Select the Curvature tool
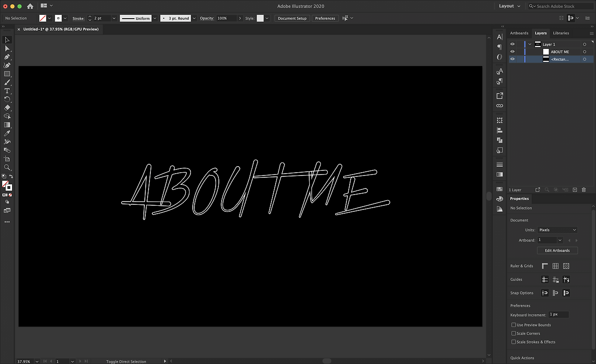596x364 pixels. [x=7, y=65]
